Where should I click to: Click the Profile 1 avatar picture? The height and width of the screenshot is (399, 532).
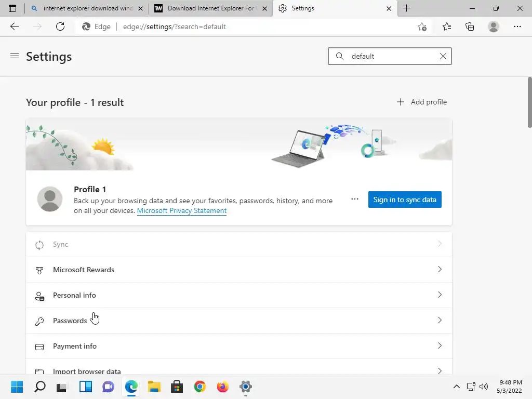coord(50,199)
